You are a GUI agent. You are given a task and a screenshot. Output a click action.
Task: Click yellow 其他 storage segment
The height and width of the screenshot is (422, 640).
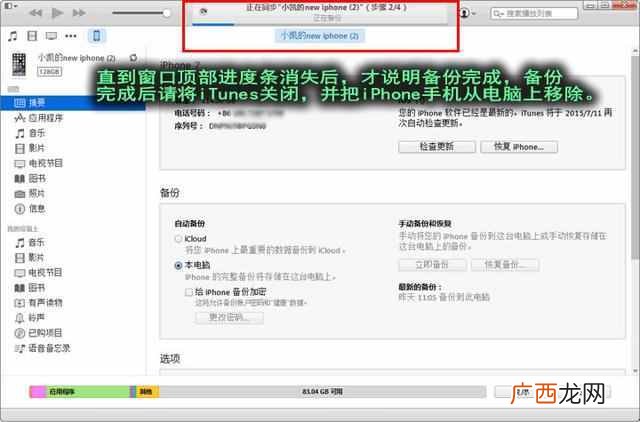point(147,392)
